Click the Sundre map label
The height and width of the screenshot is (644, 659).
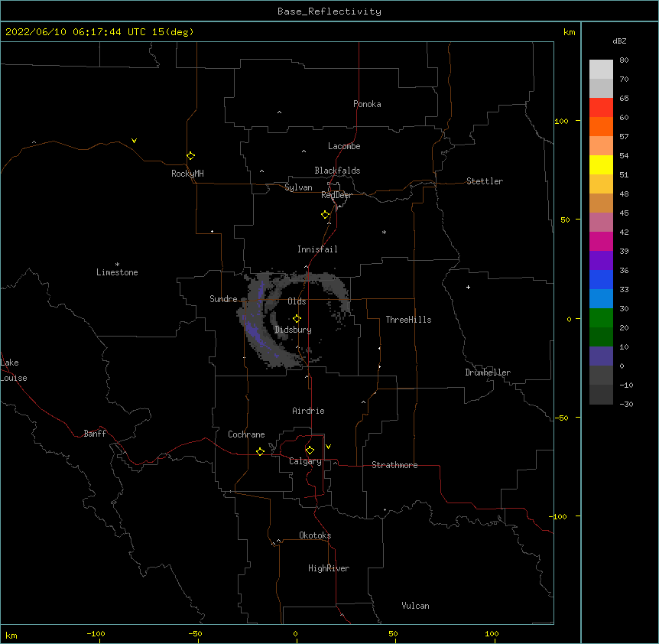click(x=223, y=299)
